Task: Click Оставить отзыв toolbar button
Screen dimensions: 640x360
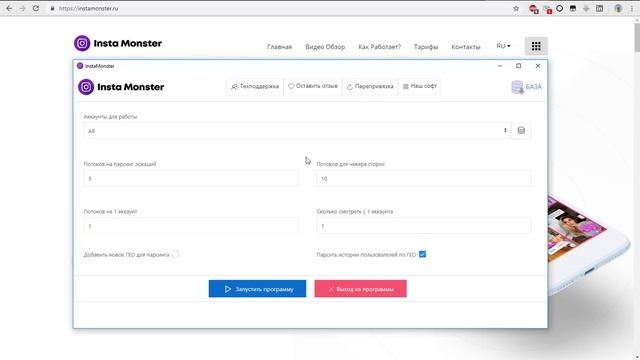Action: [x=313, y=87]
